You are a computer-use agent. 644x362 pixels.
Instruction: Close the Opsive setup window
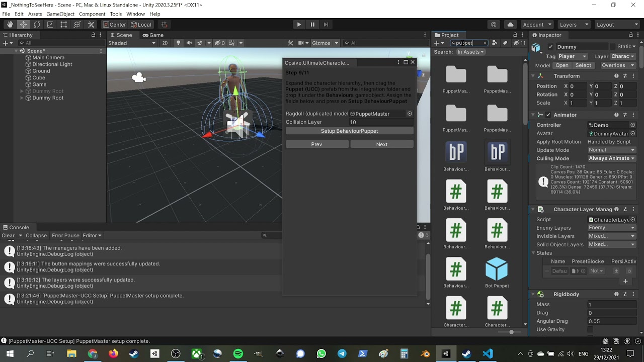[413, 62]
